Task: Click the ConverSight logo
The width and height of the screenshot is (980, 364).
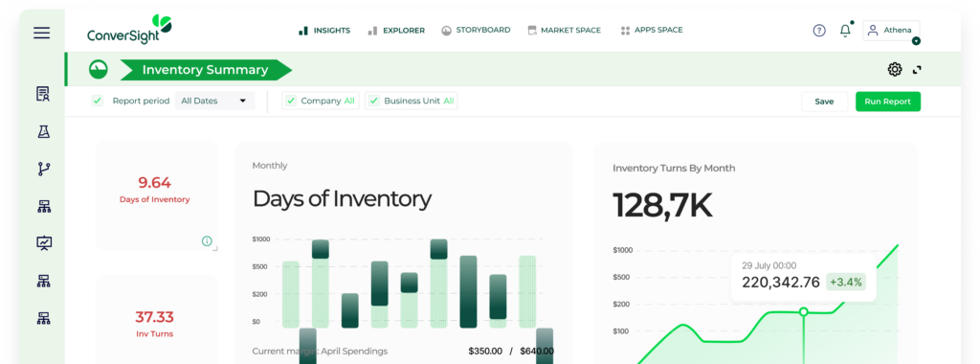Action: 129,30
